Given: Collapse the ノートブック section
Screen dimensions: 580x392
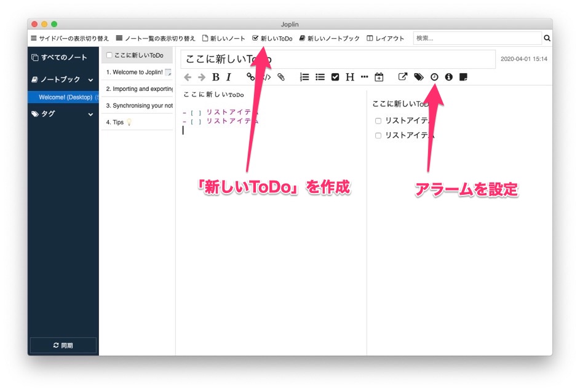Looking at the screenshot, I should click(90, 79).
